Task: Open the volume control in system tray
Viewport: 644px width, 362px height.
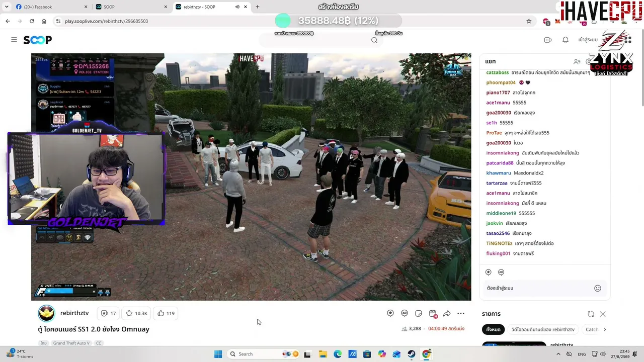Action: (x=603, y=354)
